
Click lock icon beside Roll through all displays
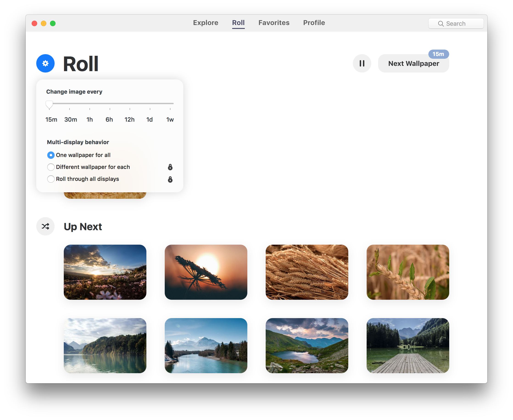tap(170, 179)
